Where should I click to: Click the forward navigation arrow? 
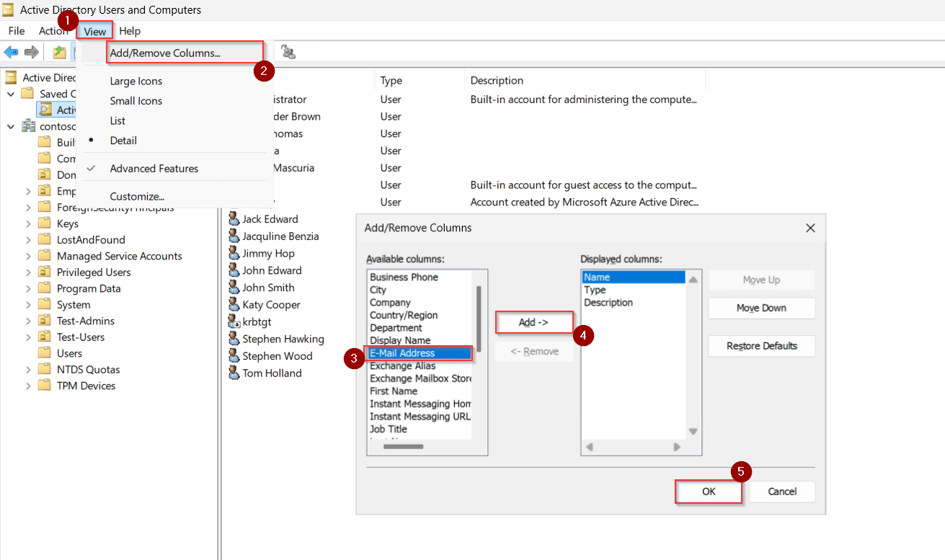[x=31, y=51]
